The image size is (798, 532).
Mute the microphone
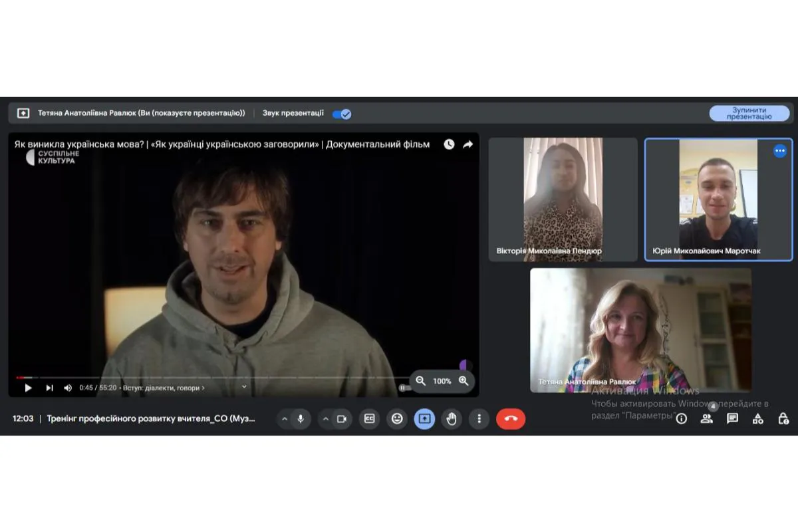pos(301,419)
